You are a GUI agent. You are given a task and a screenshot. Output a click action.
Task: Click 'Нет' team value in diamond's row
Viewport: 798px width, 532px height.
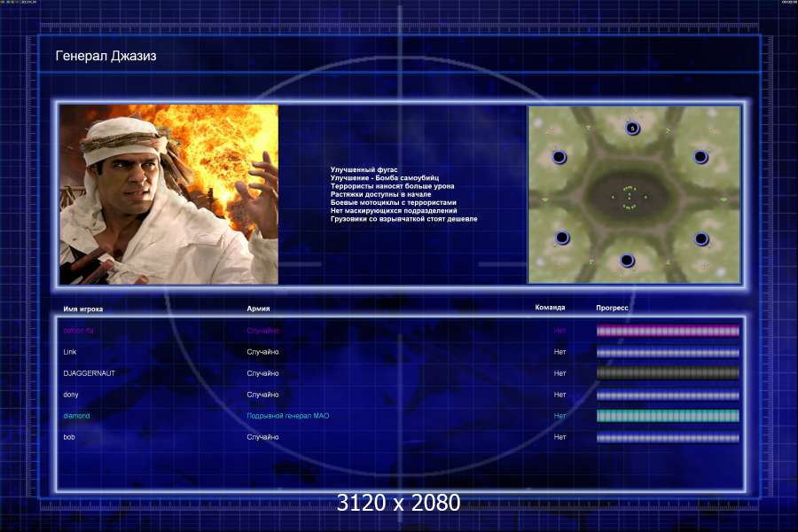click(x=559, y=416)
